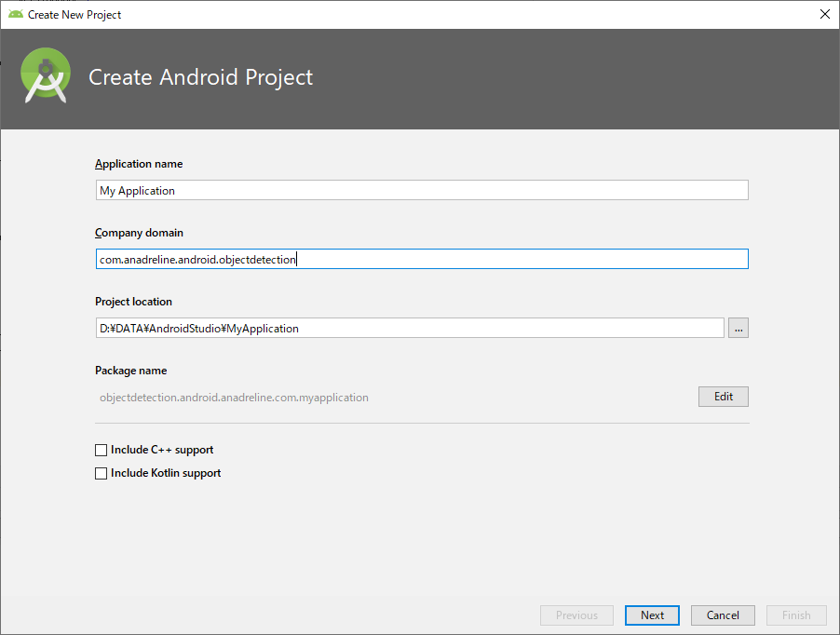This screenshot has height=635, width=840.
Task: Click into the Company domain field
Action: click(421, 259)
